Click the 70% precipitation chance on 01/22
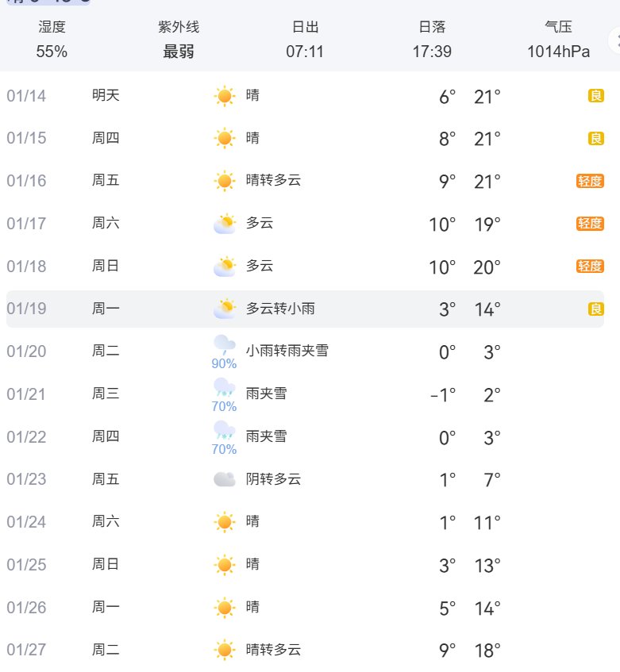The width and height of the screenshot is (620, 672). tap(224, 449)
